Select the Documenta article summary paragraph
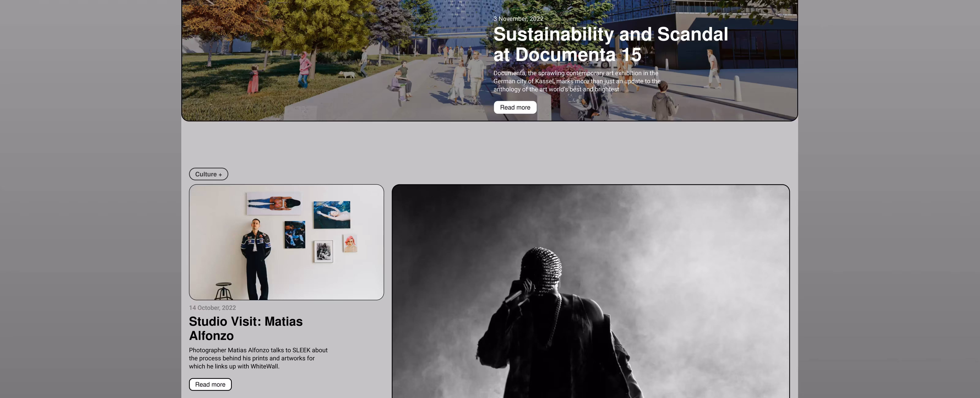Viewport: 980px width, 398px height. 577,81
